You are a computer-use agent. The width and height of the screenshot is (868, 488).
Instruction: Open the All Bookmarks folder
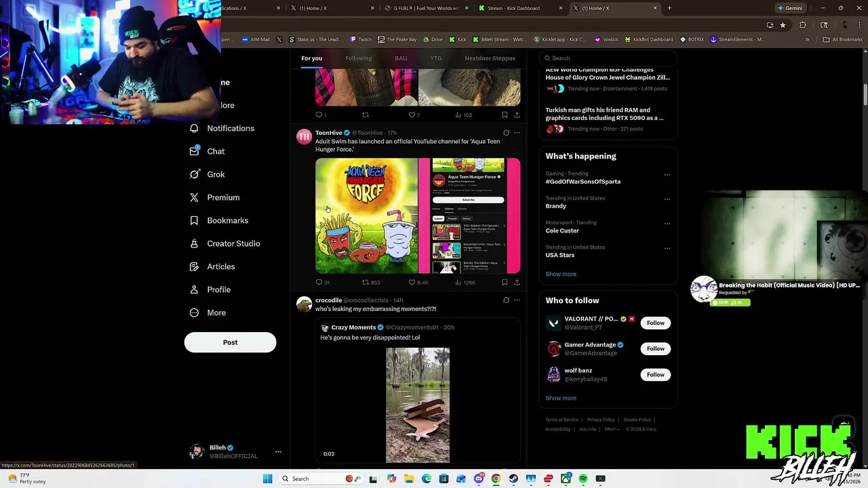click(x=842, y=39)
